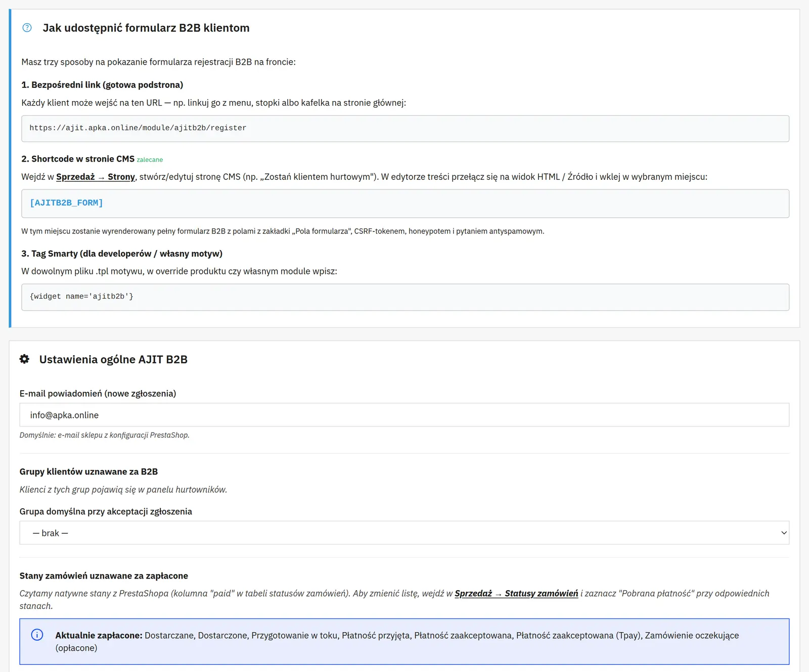
Task: Click the [AJITB2B_FORM] shortcode box
Action: coord(405,204)
